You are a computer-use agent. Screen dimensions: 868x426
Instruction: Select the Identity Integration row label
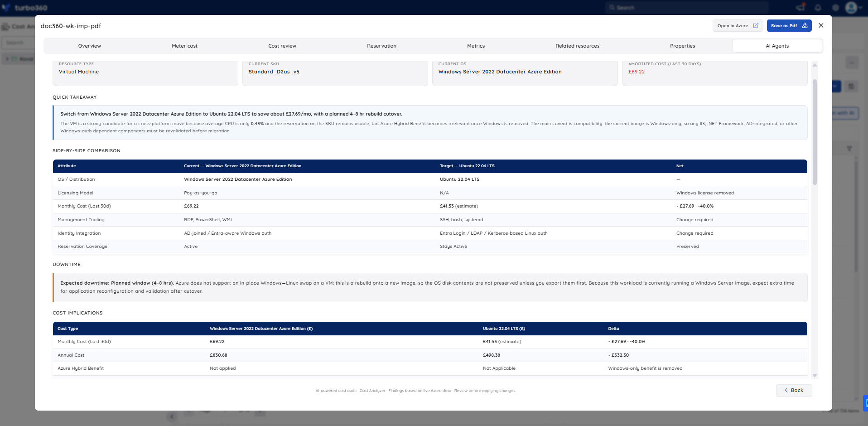coord(79,233)
